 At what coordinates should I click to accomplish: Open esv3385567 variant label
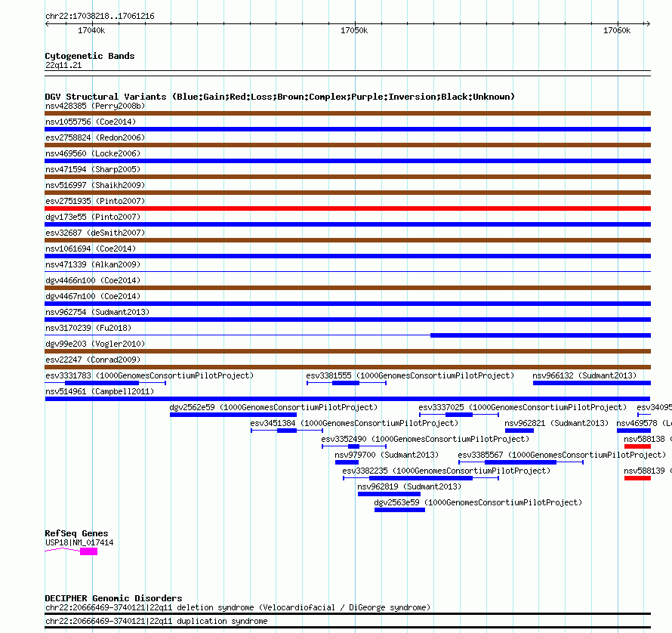[562, 455]
